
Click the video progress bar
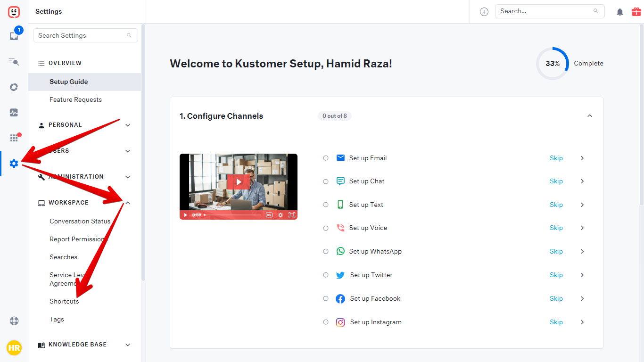pos(233,215)
